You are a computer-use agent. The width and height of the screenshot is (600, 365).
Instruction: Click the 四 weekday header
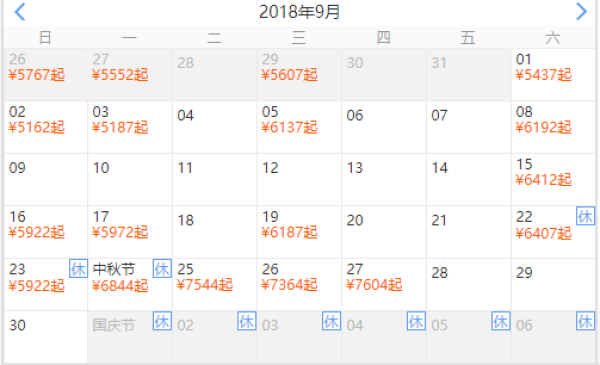point(383,37)
